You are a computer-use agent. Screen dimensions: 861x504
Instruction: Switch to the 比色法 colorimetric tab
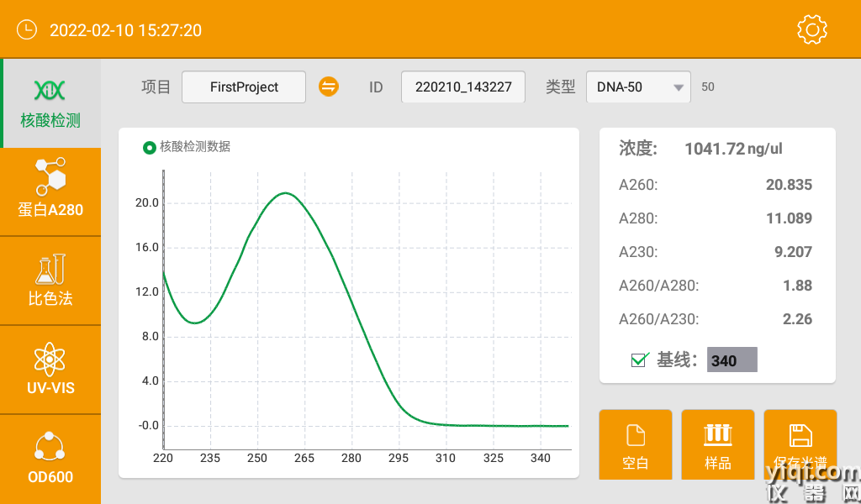(x=50, y=281)
